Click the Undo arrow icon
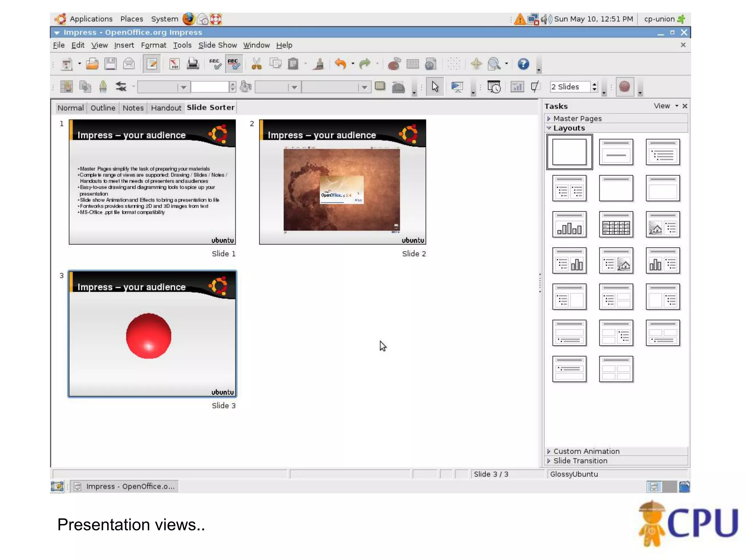The height and width of the screenshot is (560, 747). point(340,64)
